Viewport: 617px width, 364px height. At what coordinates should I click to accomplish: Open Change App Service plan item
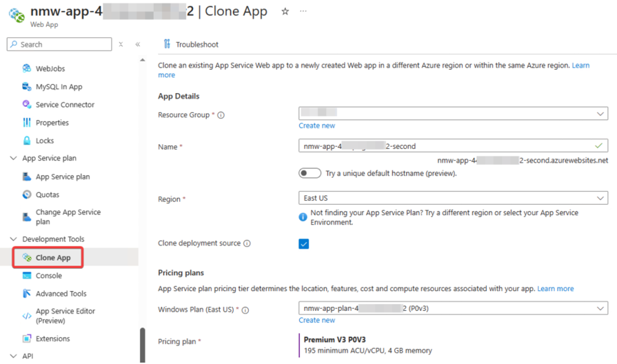coord(68,217)
